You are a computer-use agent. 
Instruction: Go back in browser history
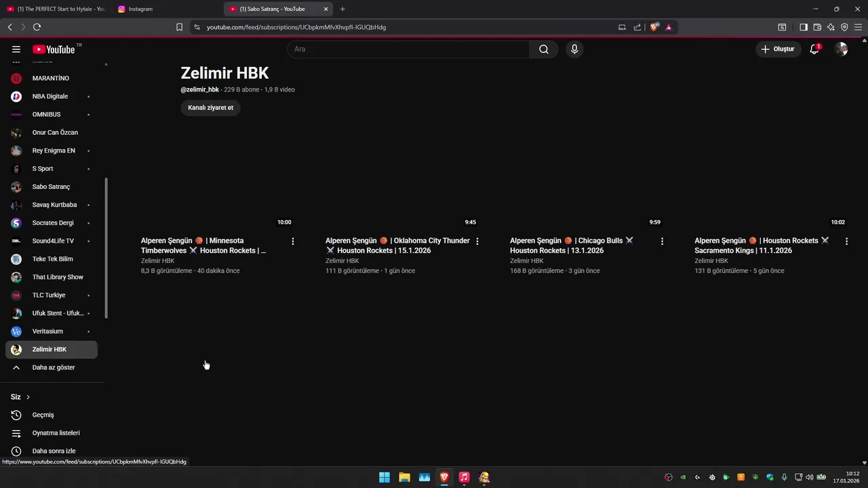pyautogui.click(x=9, y=27)
